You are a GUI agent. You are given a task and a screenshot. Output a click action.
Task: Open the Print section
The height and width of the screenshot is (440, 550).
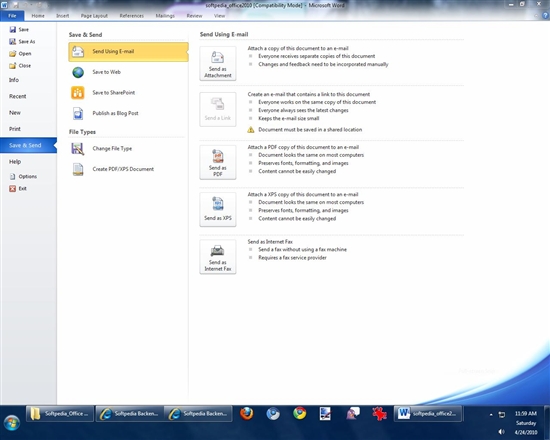tap(28, 129)
